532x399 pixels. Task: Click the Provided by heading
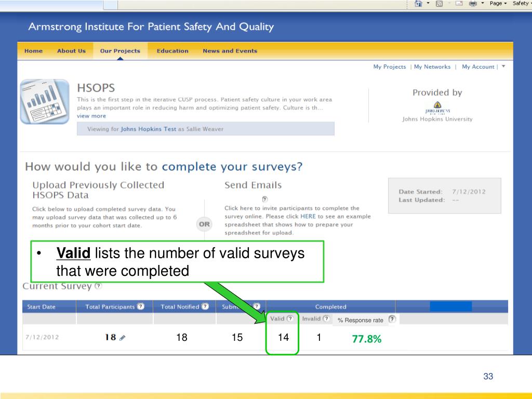point(437,92)
